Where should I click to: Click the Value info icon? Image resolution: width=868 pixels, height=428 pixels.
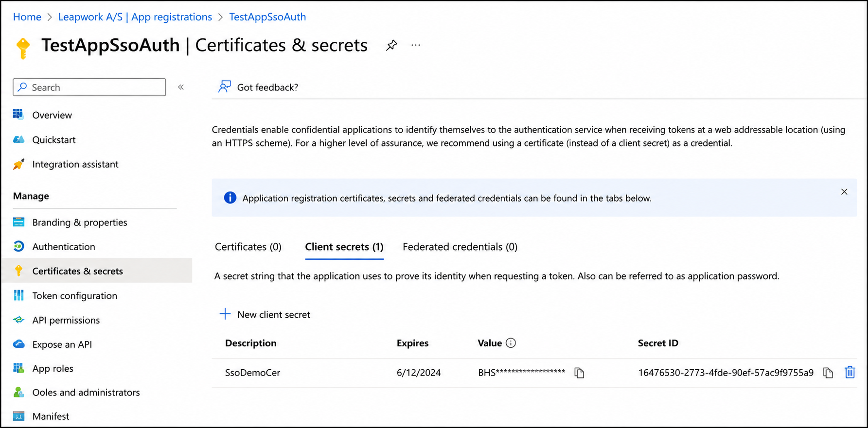(x=511, y=343)
